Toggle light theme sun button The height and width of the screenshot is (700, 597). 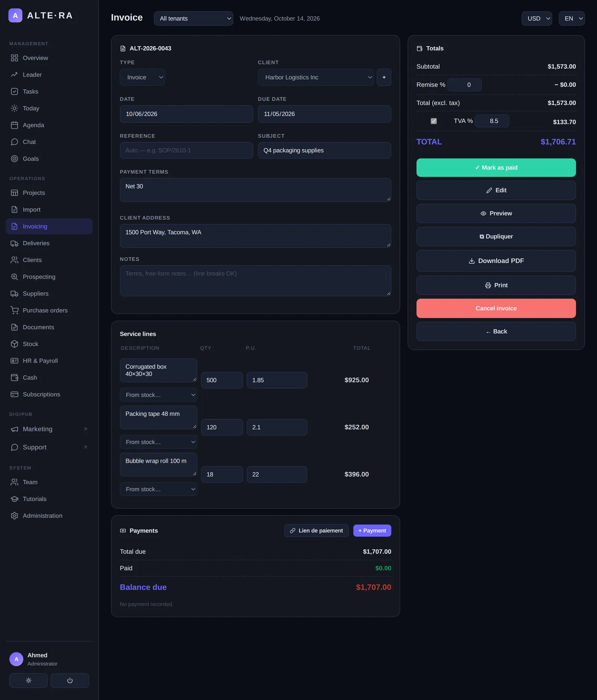(28, 680)
